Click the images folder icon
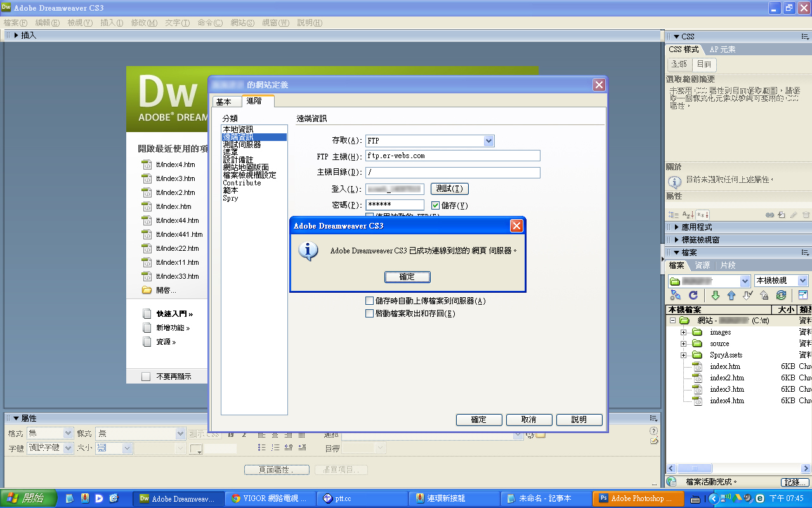812x508 pixels. pyautogui.click(x=697, y=332)
